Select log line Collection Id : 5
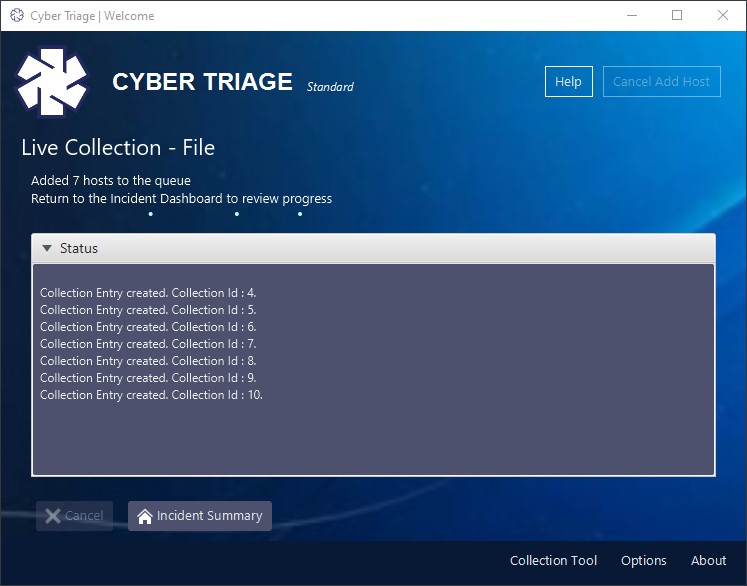747x586 pixels. 148,310
